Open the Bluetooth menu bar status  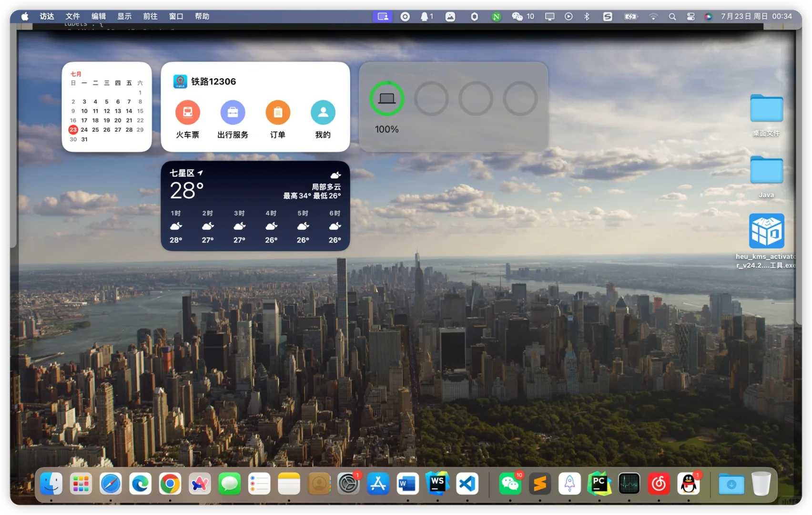[587, 16]
